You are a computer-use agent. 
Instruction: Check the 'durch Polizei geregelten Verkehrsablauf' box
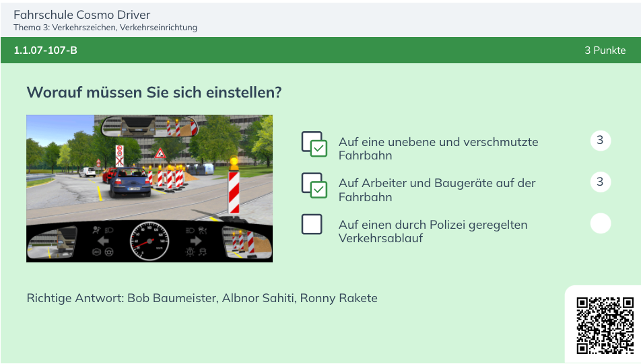click(x=312, y=224)
